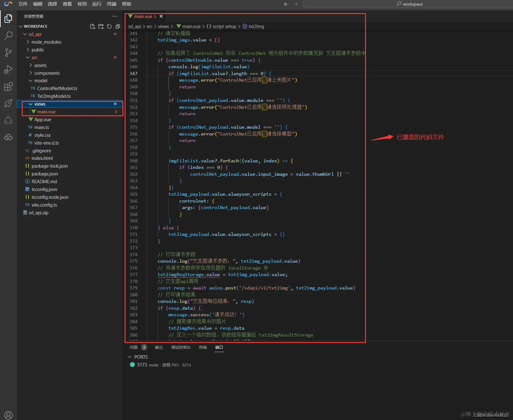
Task: Switch to the 问题 panel tab
Action: pyautogui.click(x=134, y=347)
